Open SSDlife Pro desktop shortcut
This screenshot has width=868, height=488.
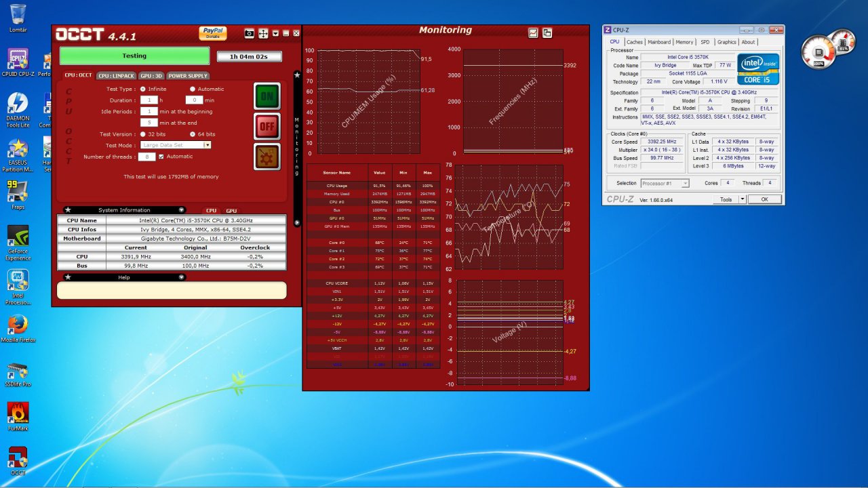point(18,375)
